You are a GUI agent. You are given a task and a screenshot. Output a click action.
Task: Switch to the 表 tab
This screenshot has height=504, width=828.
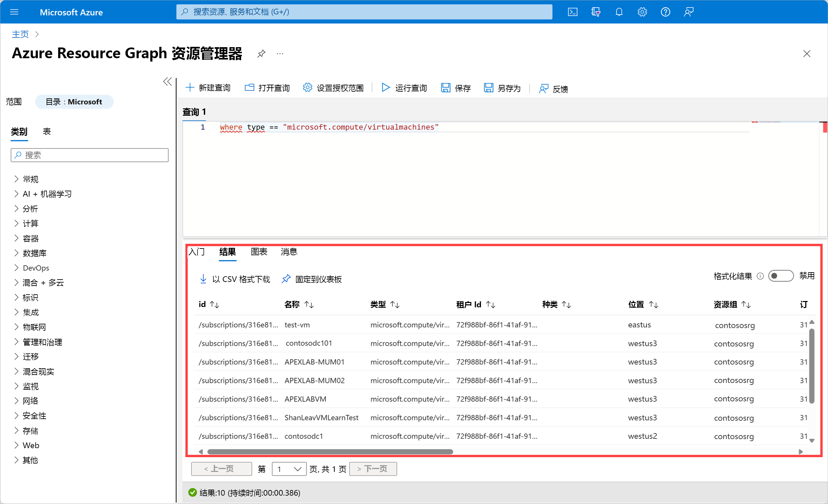47,131
